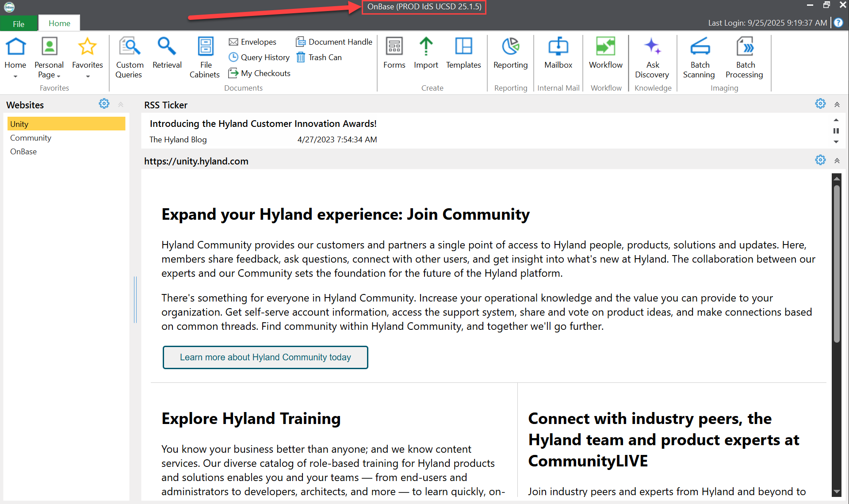Screen dimensions: 849x504
Task: Open RSS Ticker settings gear
Action: (x=820, y=104)
